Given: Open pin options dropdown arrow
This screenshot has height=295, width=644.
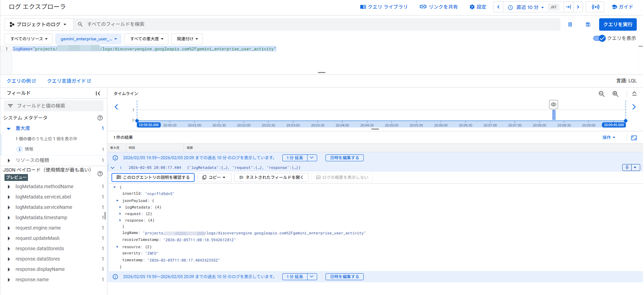Looking at the screenshot, I should pos(635,167).
